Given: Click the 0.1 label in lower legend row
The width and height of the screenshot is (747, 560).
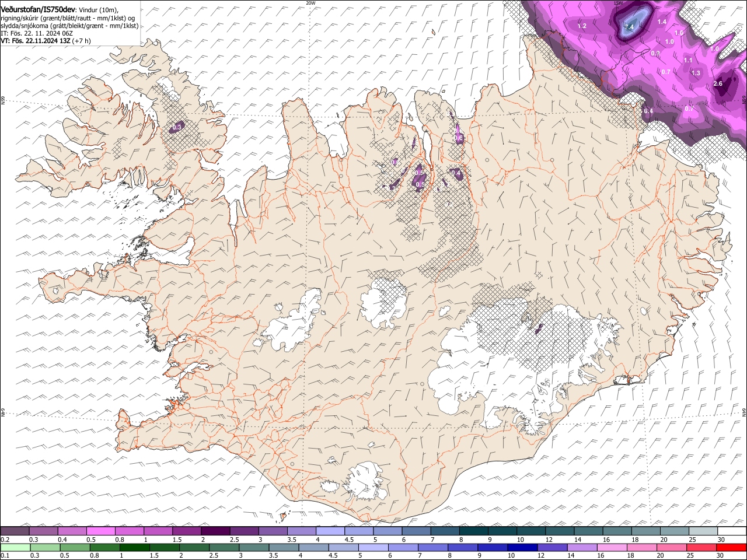Looking at the screenshot, I should tap(5, 555).
